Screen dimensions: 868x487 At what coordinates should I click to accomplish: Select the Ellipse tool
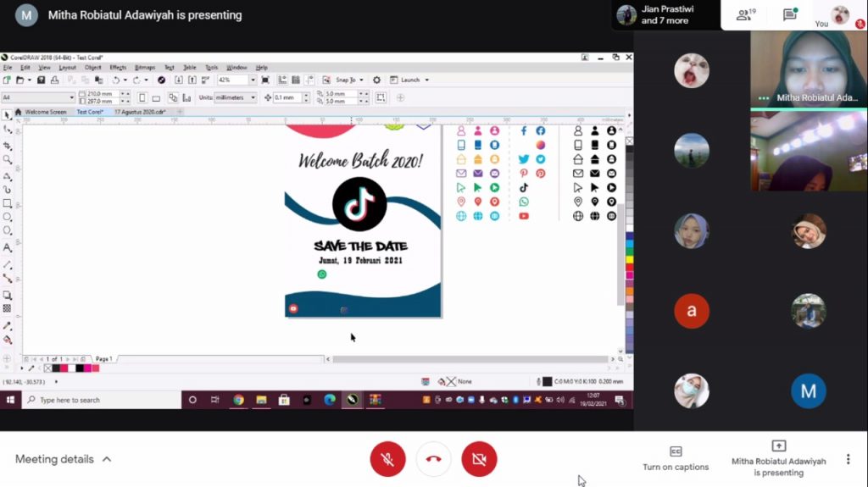7,217
